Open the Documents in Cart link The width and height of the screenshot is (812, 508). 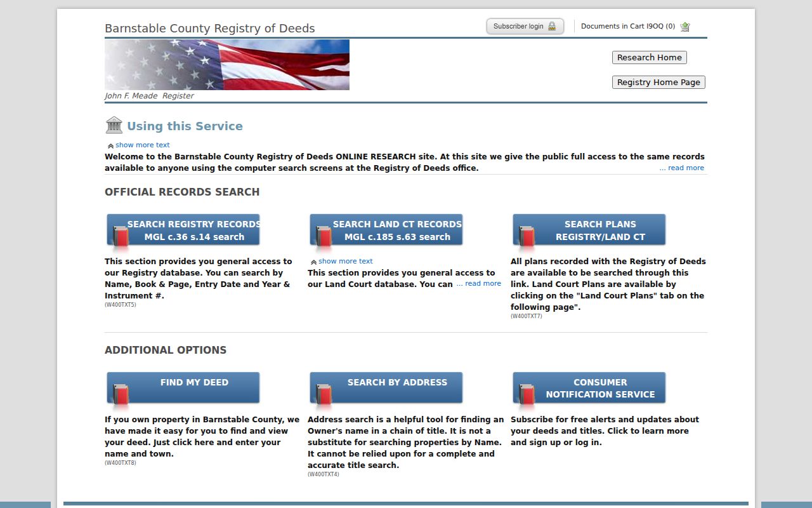628,26
